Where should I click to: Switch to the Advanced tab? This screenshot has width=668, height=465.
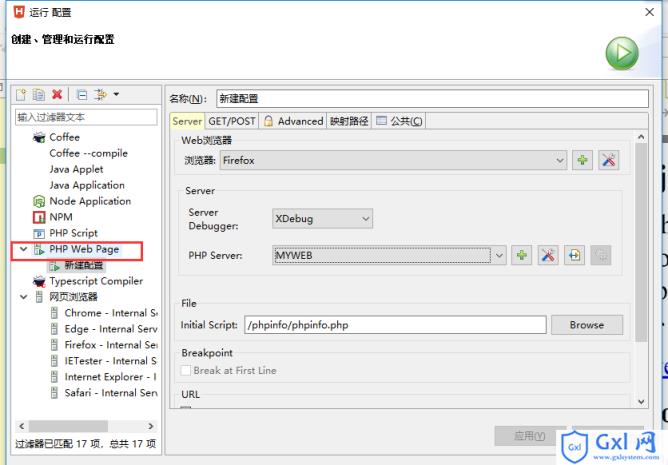click(x=293, y=121)
